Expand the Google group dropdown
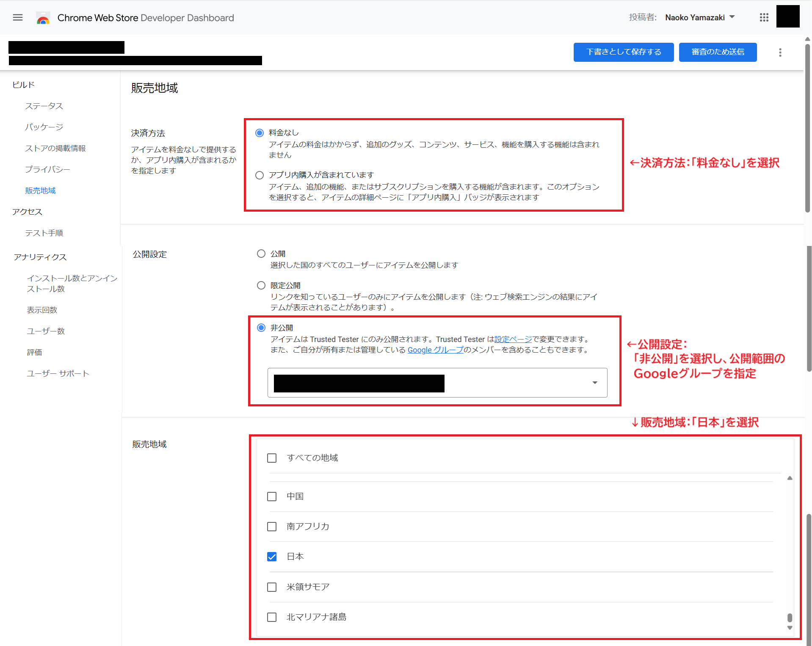The height and width of the screenshot is (646, 812). click(x=594, y=383)
